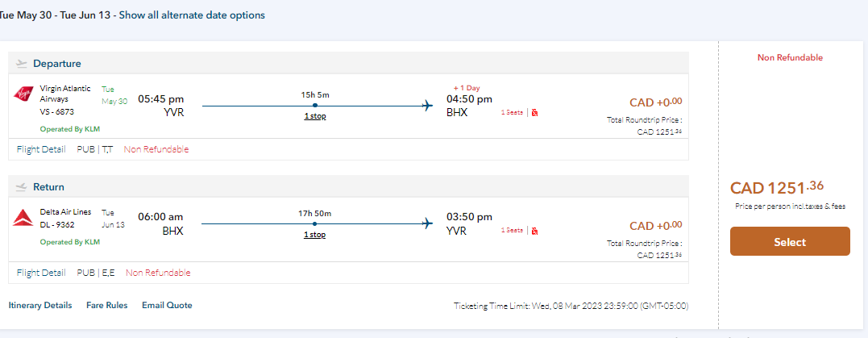Click the Delta Air Lines logo
868x338 pixels.
[23, 217]
